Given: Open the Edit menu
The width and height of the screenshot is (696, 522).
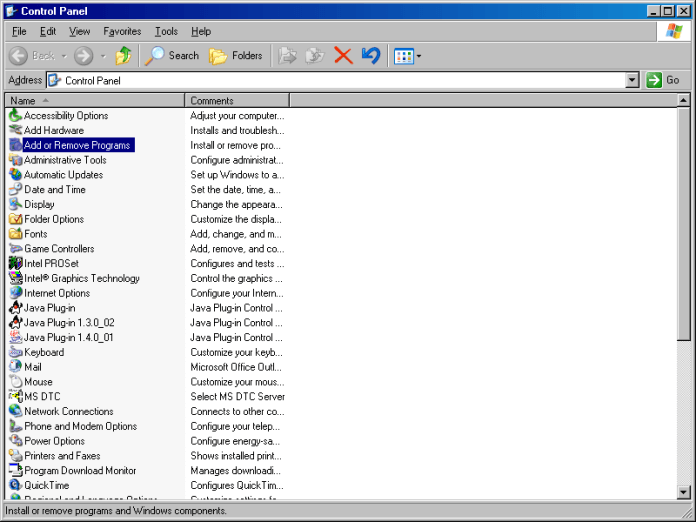Looking at the screenshot, I should point(48,32).
